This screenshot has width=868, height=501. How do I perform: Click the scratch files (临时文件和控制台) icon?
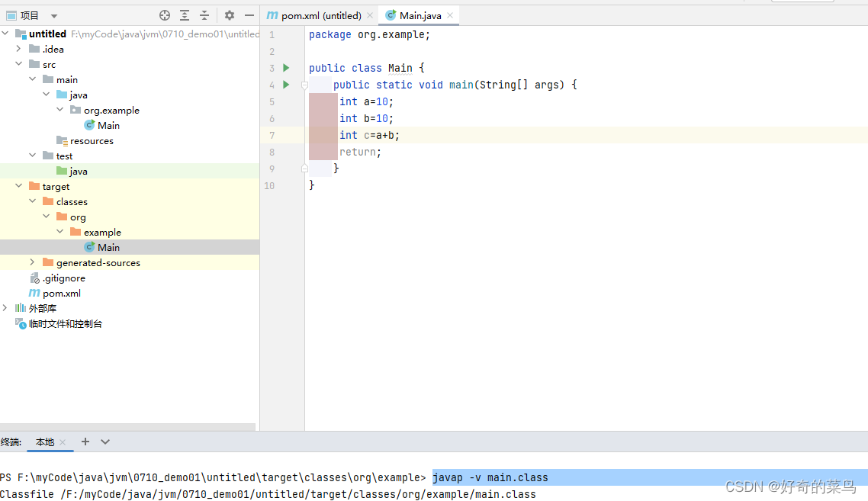21,323
